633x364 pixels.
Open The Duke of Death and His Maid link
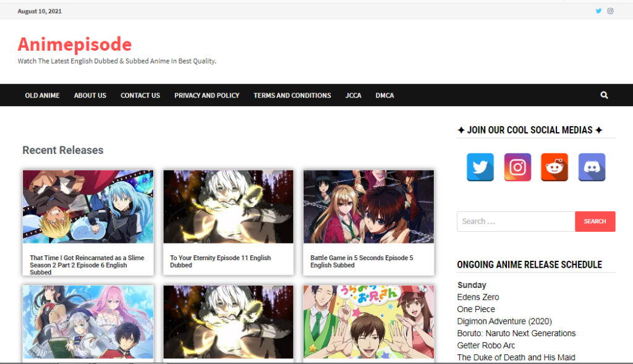click(516, 358)
